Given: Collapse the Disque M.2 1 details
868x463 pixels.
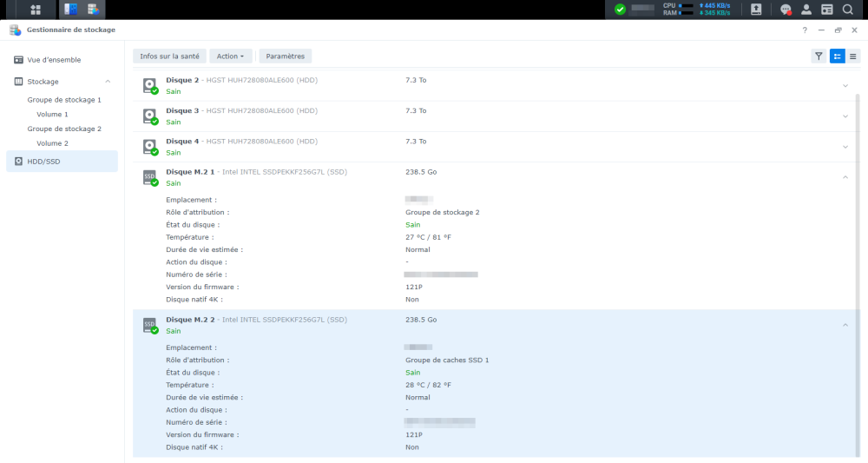Looking at the screenshot, I should 845,177.
